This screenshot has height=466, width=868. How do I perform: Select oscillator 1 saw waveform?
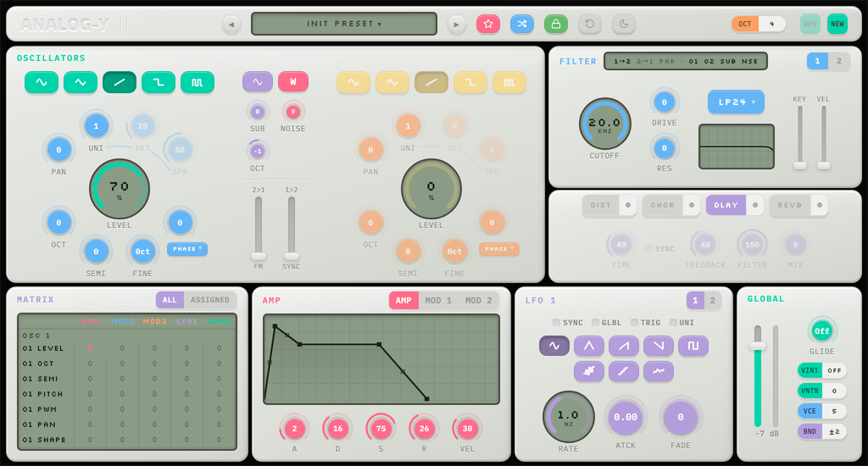120,82
